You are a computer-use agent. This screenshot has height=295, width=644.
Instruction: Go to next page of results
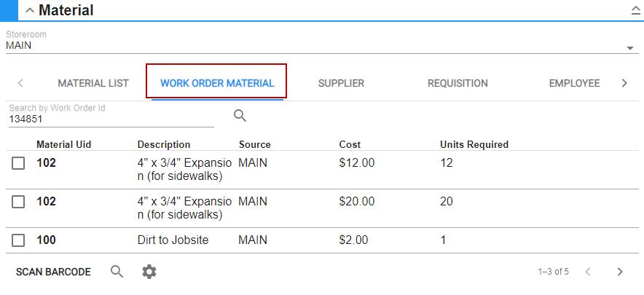point(620,272)
